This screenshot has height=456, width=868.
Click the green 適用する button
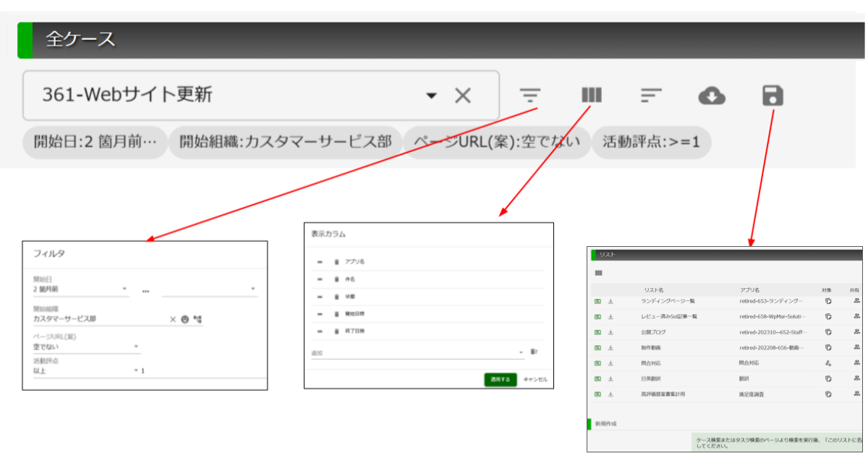click(x=501, y=379)
